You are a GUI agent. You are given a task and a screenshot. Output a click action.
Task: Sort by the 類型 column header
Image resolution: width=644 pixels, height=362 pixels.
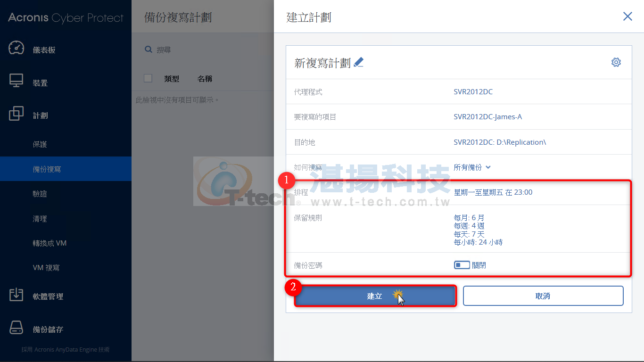172,79
